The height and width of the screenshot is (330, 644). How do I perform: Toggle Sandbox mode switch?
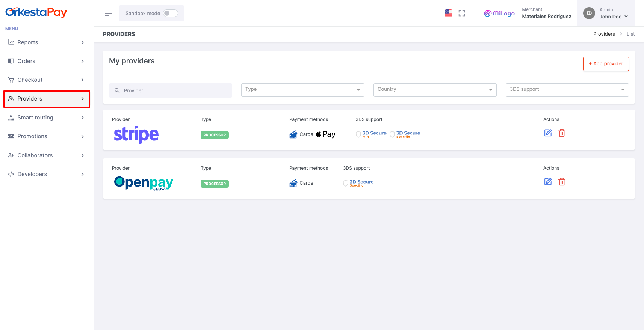click(171, 13)
